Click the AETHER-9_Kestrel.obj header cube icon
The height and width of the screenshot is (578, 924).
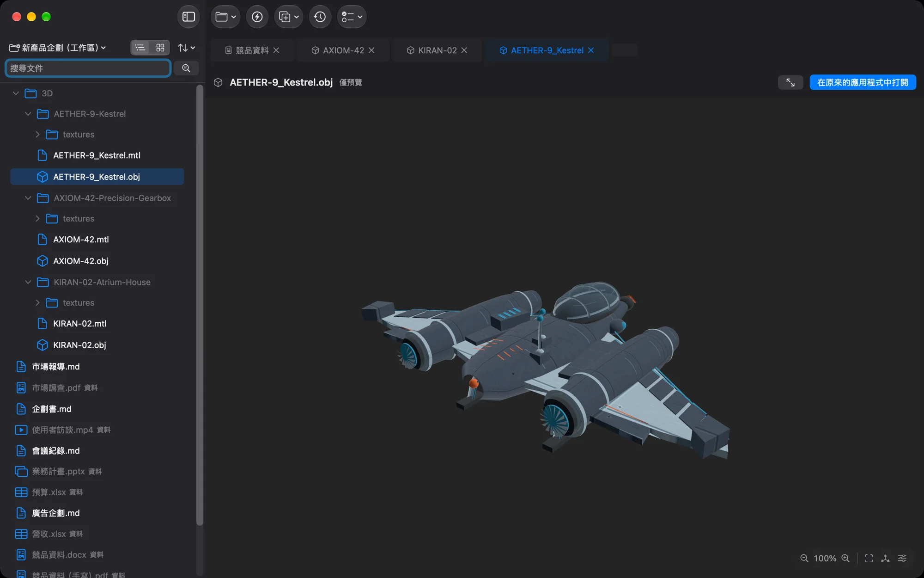point(218,82)
